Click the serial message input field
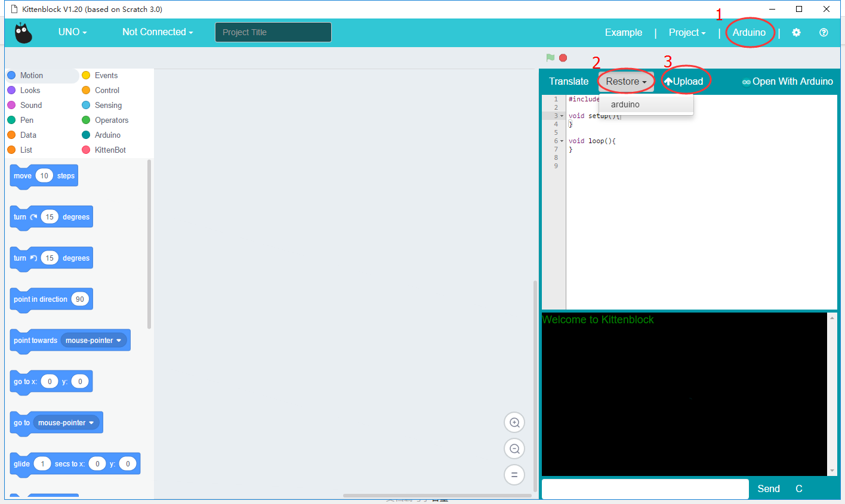Viewport: 845px width, 504px height. coord(645,489)
